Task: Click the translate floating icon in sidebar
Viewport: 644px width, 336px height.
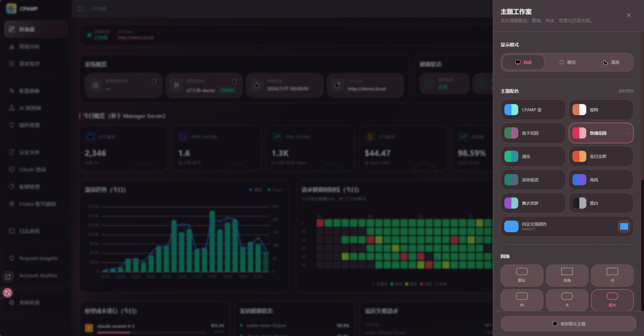Action: click(x=8, y=293)
